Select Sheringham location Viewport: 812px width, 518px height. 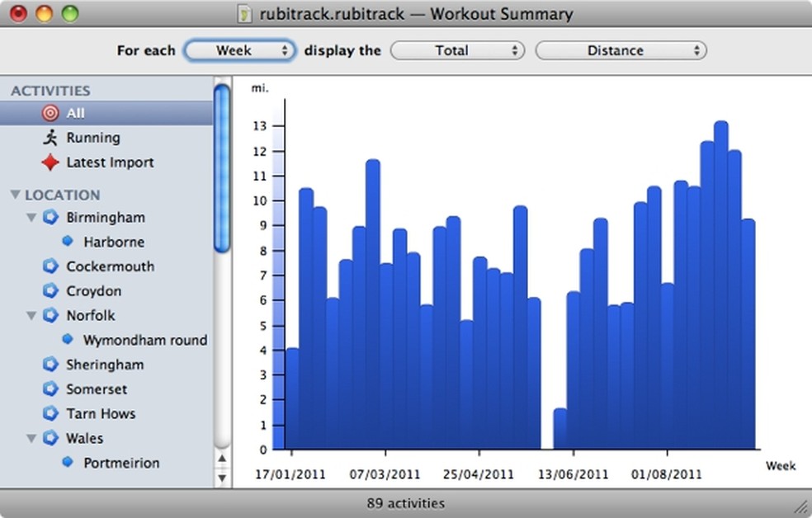(105, 365)
